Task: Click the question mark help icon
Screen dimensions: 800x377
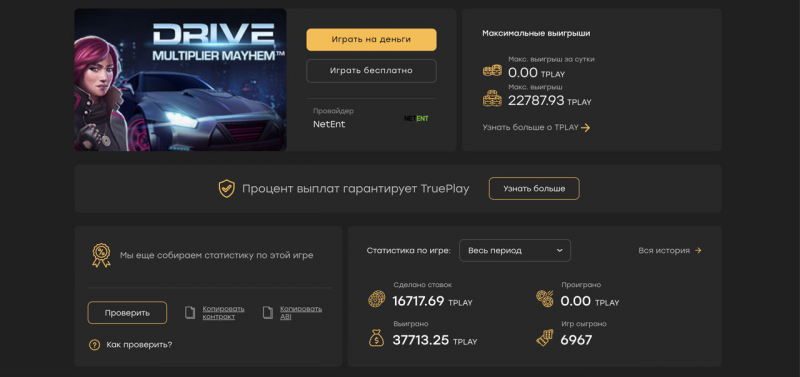Action: point(94,345)
